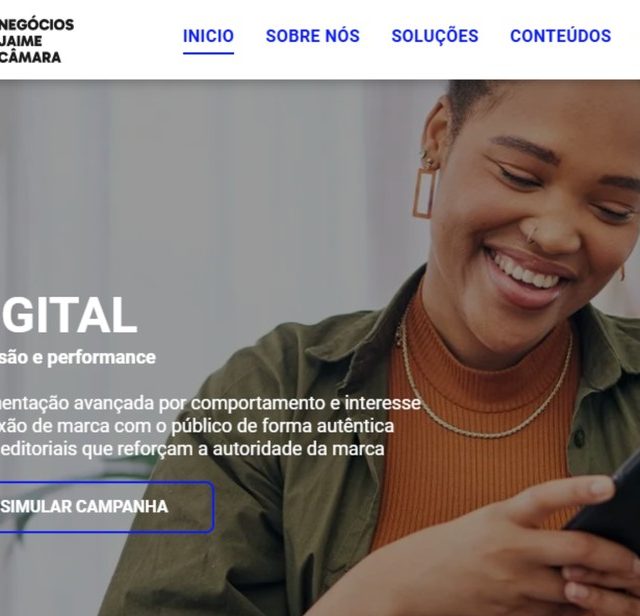Click the Negócios Jaime Câmara logo

37,41
